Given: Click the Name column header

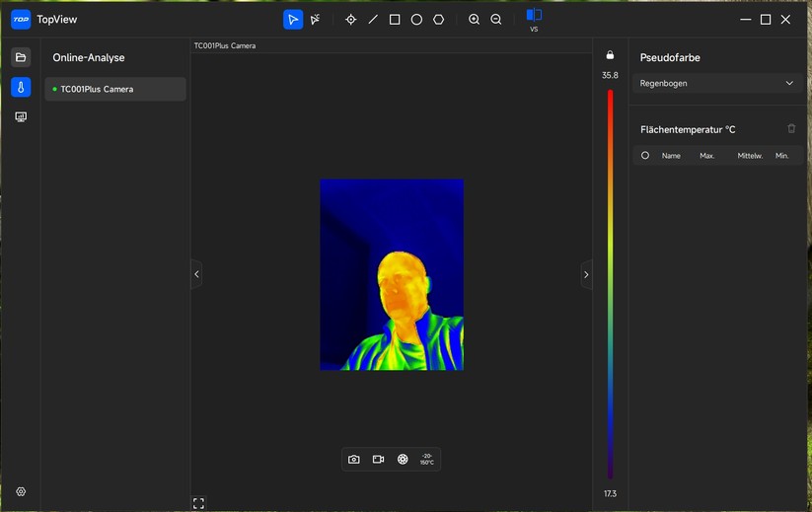Looking at the screenshot, I should click(x=671, y=156).
